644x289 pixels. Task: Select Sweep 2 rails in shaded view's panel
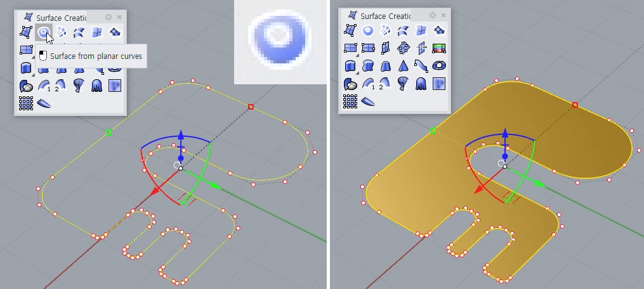point(385,84)
